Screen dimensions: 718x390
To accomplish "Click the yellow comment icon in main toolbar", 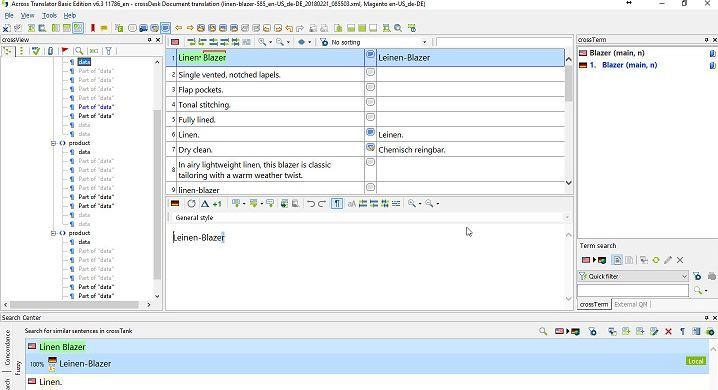I will coord(104,28).
